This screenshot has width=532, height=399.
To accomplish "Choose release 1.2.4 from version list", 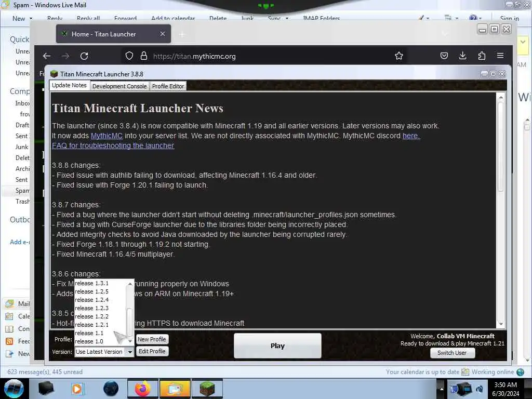I will tap(100, 300).
